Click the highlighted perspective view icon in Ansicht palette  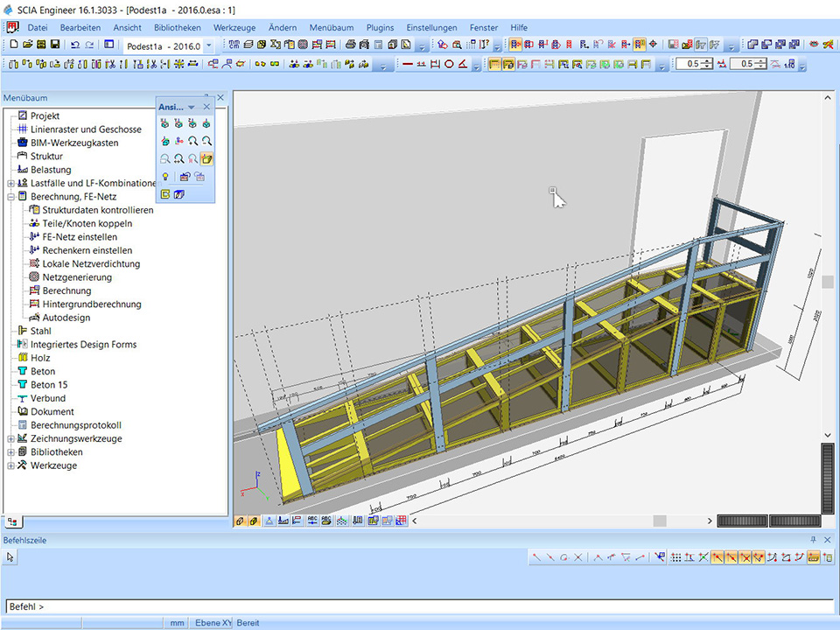[x=206, y=158]
